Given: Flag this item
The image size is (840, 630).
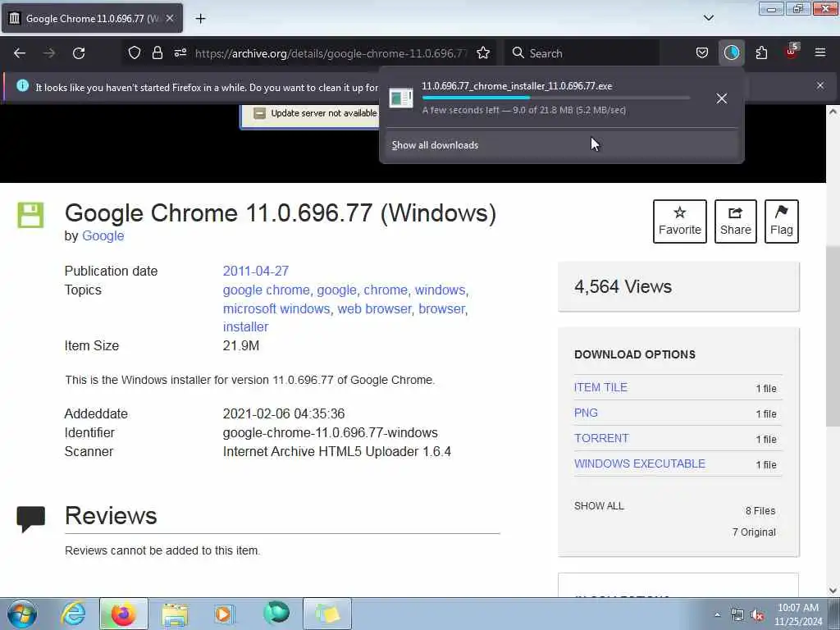Looking at the screenshot, I should [x=782, y=221].
